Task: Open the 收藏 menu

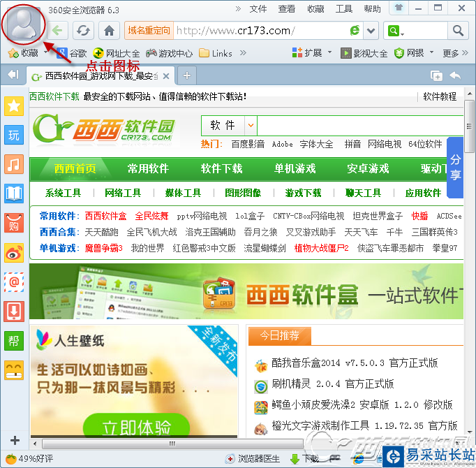Action: (315, 9)
